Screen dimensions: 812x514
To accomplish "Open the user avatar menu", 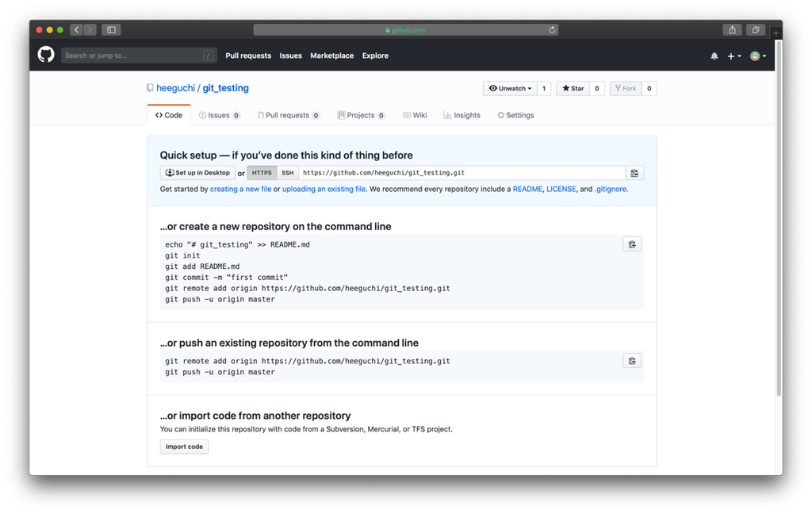I will tap(758, 56).
